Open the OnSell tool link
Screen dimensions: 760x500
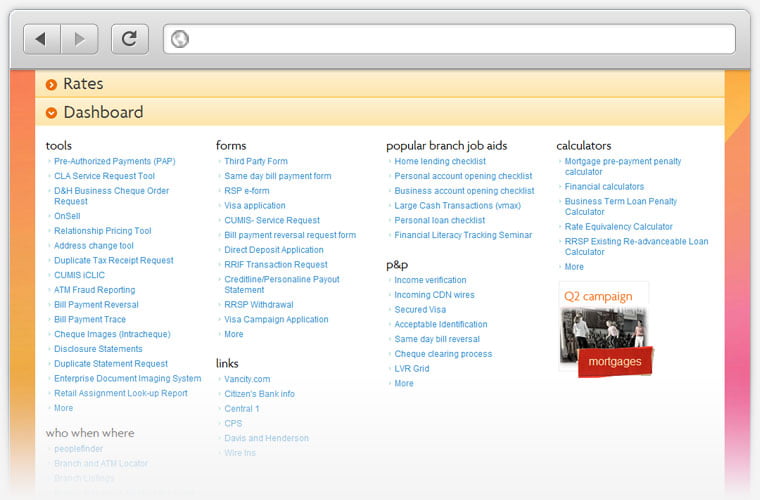67,216
